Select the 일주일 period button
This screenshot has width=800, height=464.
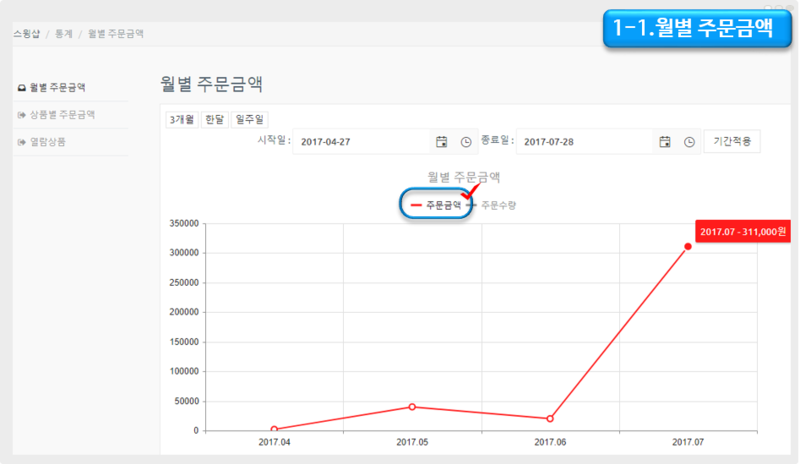click(249, 119)
